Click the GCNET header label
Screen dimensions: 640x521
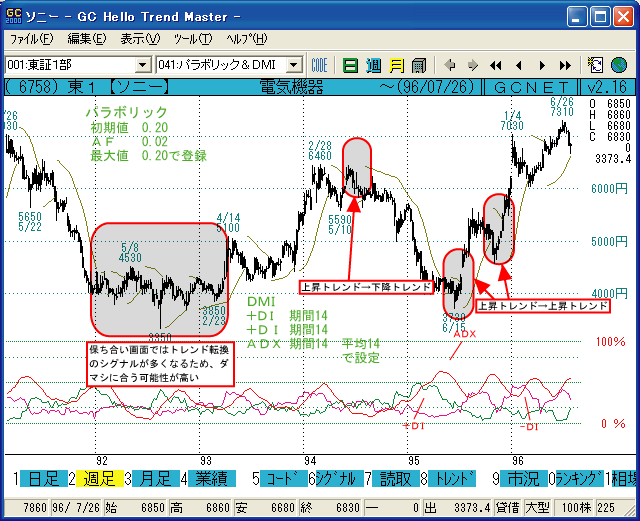tap(531, 87)
